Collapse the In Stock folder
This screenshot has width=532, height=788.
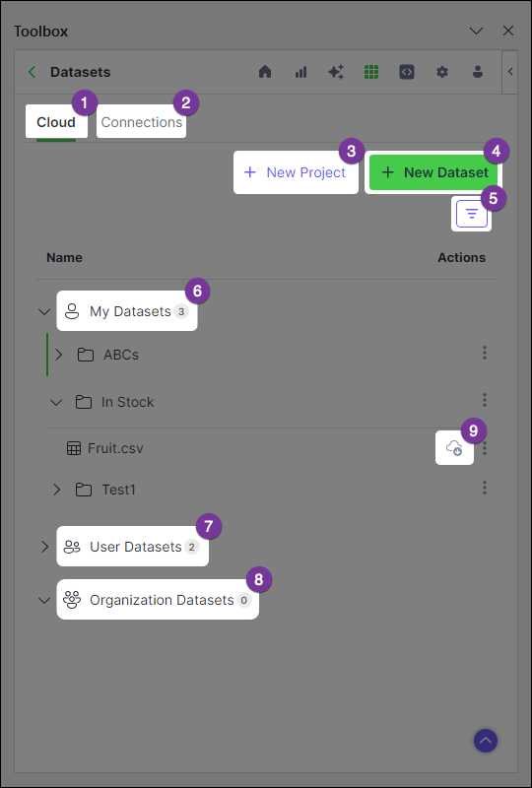(x=56, y=402)
